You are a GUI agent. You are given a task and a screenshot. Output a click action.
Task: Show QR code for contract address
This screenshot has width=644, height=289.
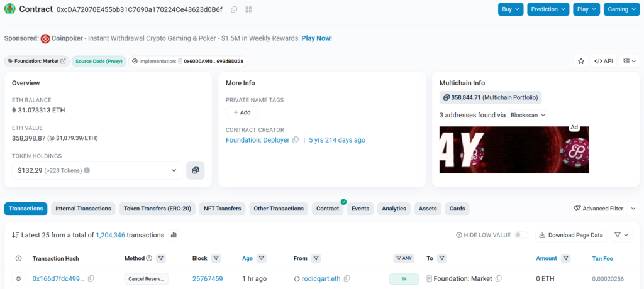[248, 9]
